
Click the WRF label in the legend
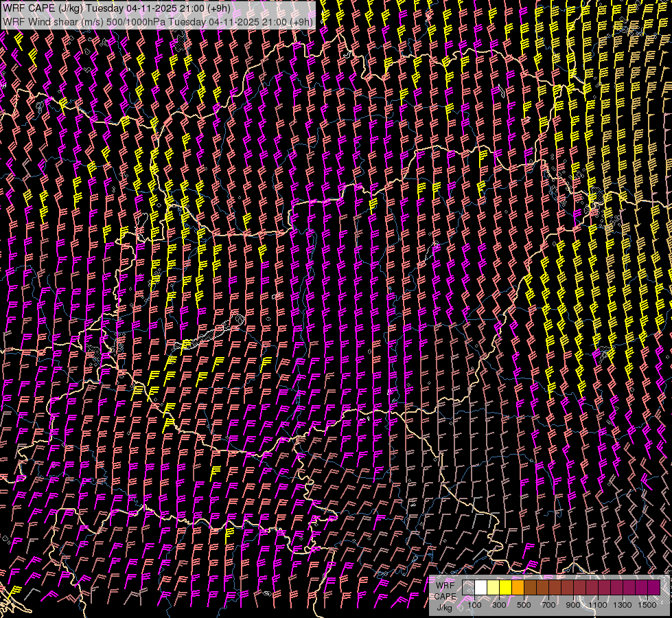coord(445,586)
